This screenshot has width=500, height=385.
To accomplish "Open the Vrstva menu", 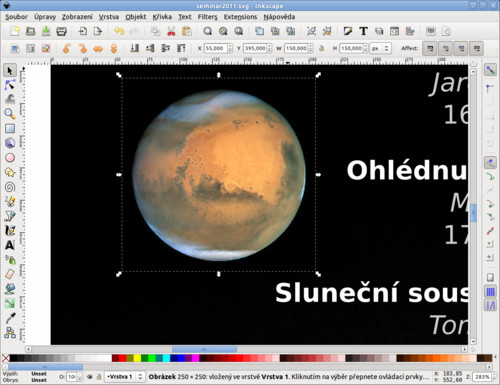I will click(109, 17).
